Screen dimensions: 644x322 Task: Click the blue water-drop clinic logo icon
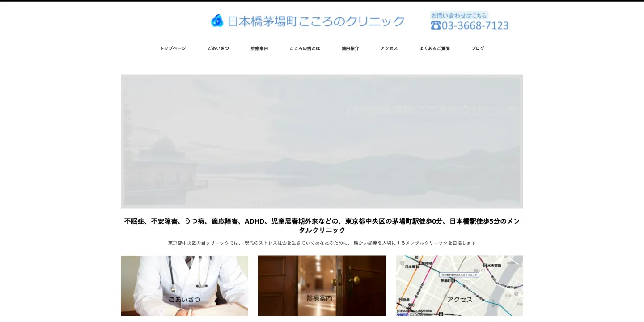217,20
